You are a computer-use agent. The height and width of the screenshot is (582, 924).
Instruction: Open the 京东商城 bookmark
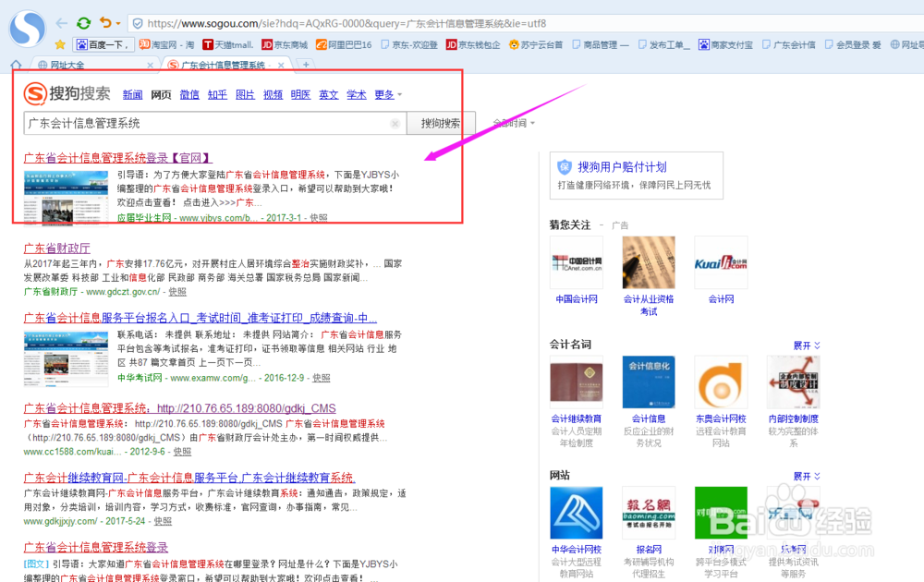tap(286, 44)
